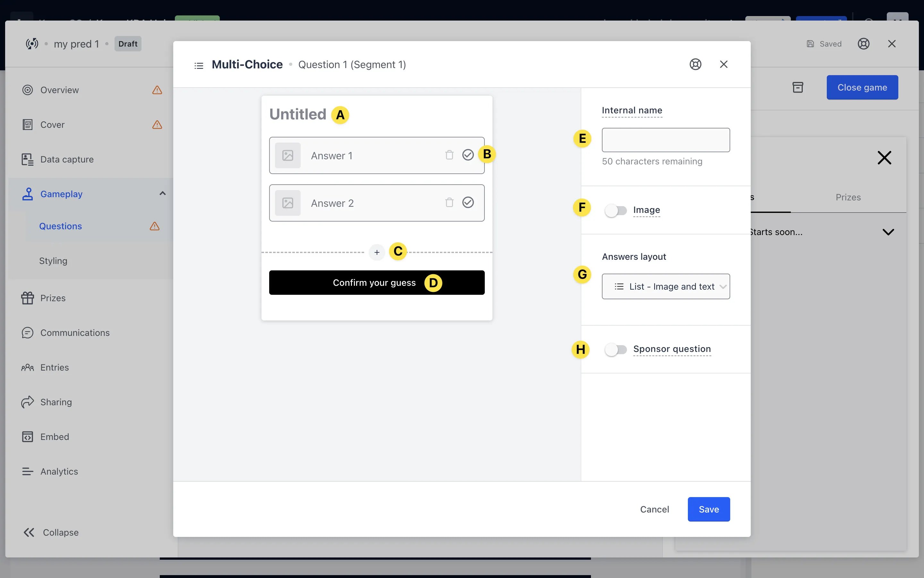This screenshot has height=578, width=924.
Task: Click the Cover warning triangle icon
Action: pos(157,125)
